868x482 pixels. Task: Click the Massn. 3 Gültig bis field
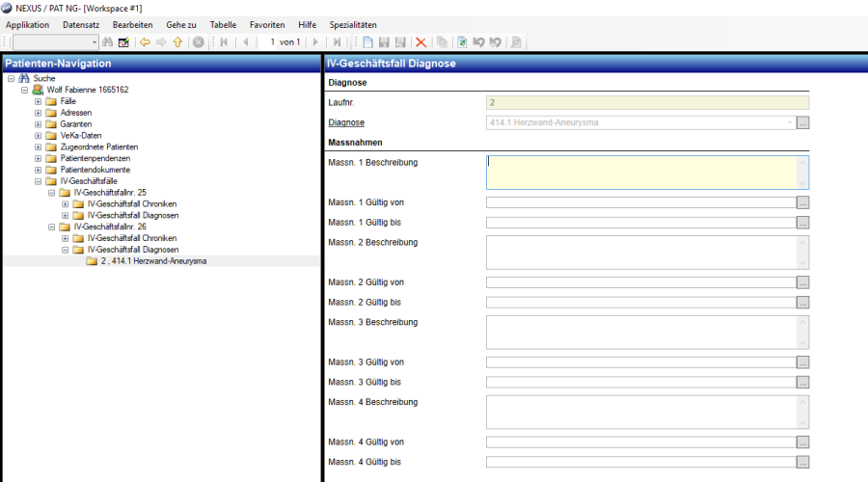641,382
